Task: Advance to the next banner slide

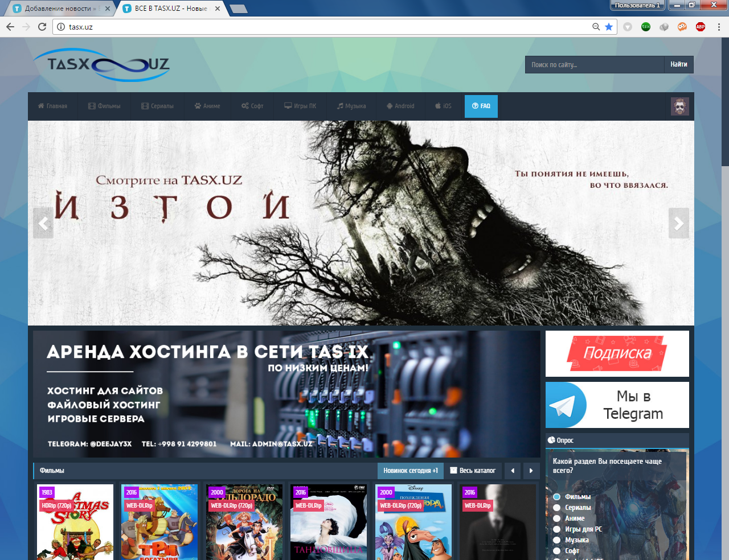Action: [x=679, y=223]
